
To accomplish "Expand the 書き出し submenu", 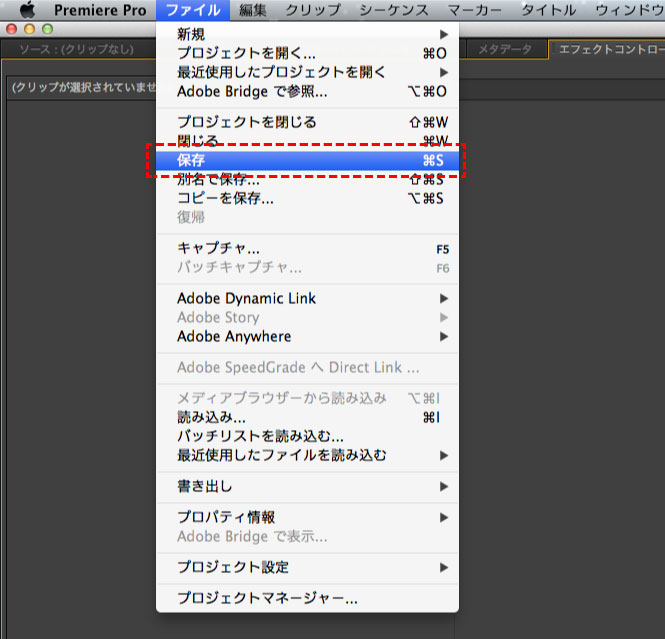I will tap(307, 486).
